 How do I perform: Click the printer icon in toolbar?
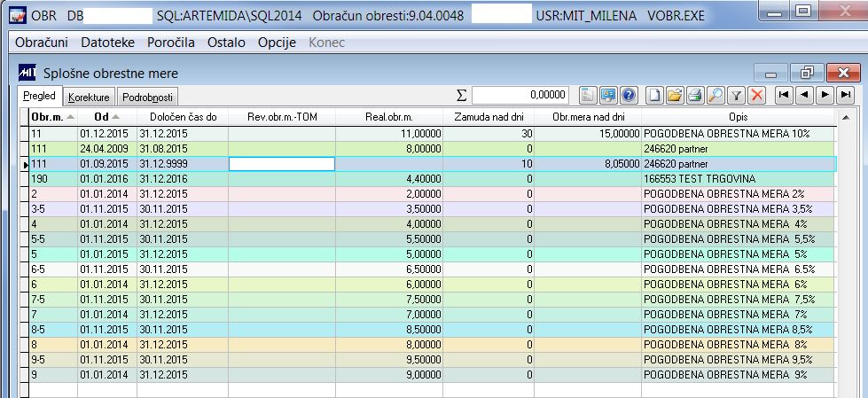pos(695,96)
